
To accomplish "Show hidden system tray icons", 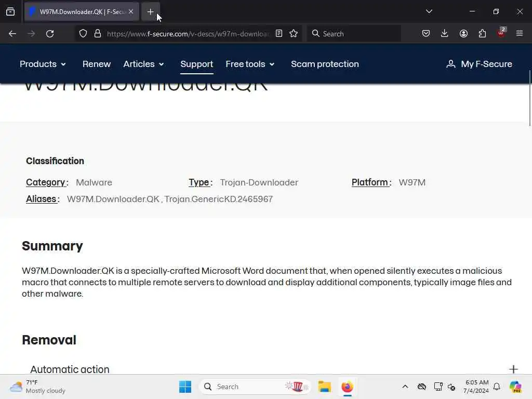I will (405, 387).
